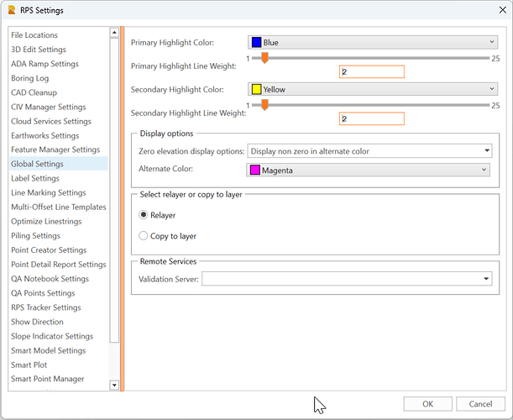513x420 pixels.
Task: Click the yellow Secondary Highlight color swatch
Action: [256, 88]
